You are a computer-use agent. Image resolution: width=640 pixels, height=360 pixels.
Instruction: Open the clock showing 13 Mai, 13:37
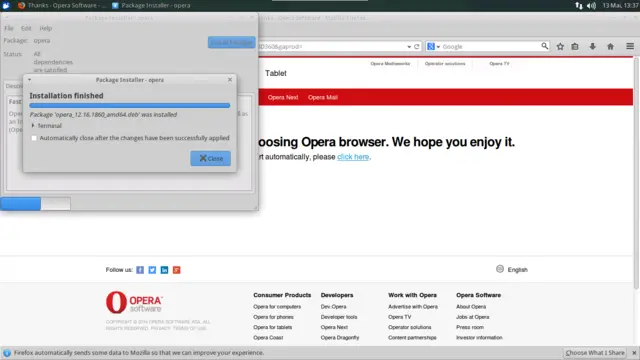(x=620, y=5)
